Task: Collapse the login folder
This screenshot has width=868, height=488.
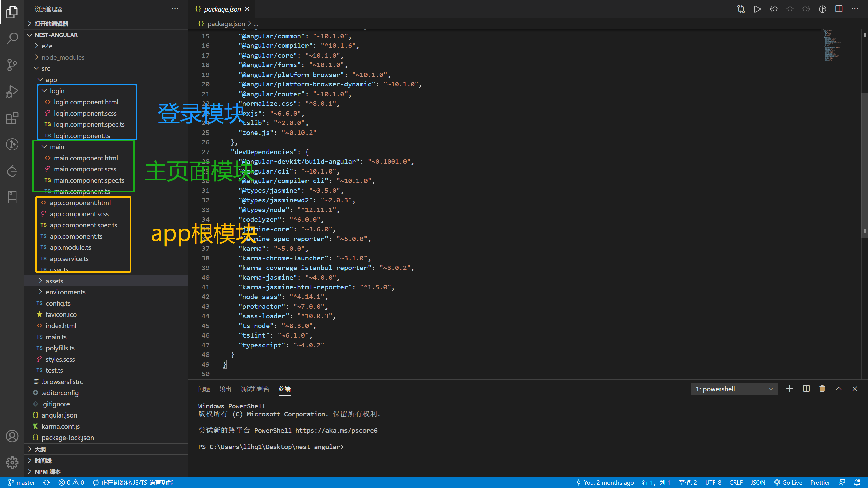Action: [x=57, y=91]
